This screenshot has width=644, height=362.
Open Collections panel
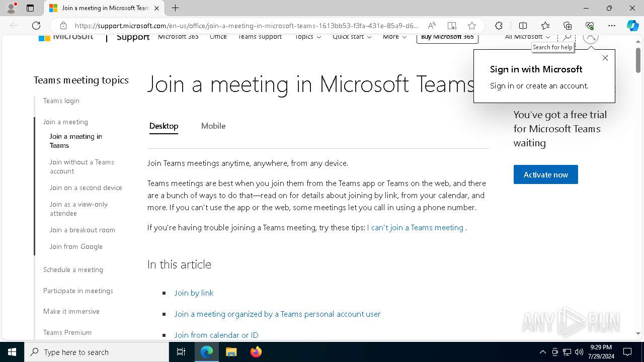568,26
